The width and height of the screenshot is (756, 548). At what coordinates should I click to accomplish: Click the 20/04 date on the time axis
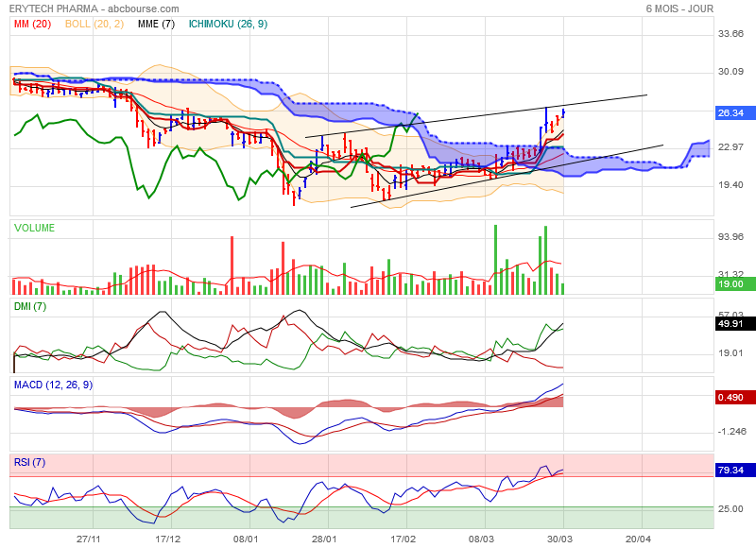coord(638,539)
